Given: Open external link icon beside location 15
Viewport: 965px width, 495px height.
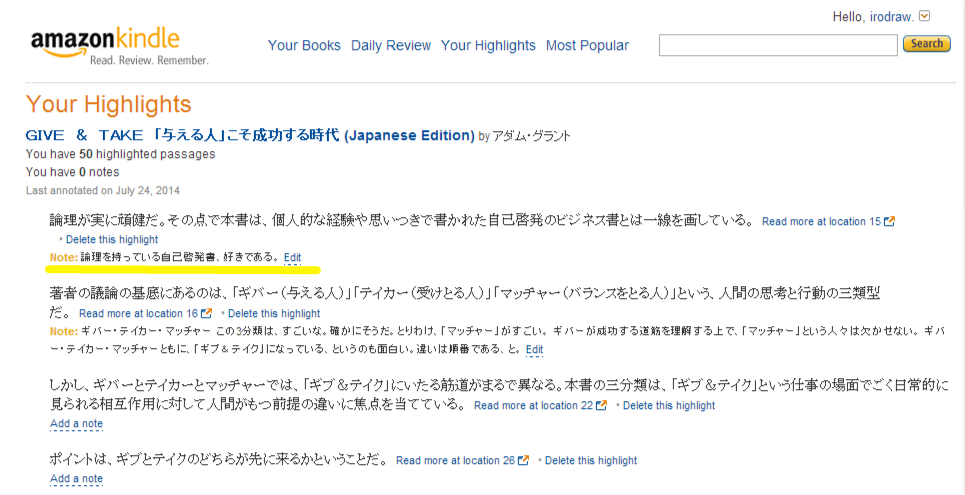Looking at the screenshot, I should point(889,222).
